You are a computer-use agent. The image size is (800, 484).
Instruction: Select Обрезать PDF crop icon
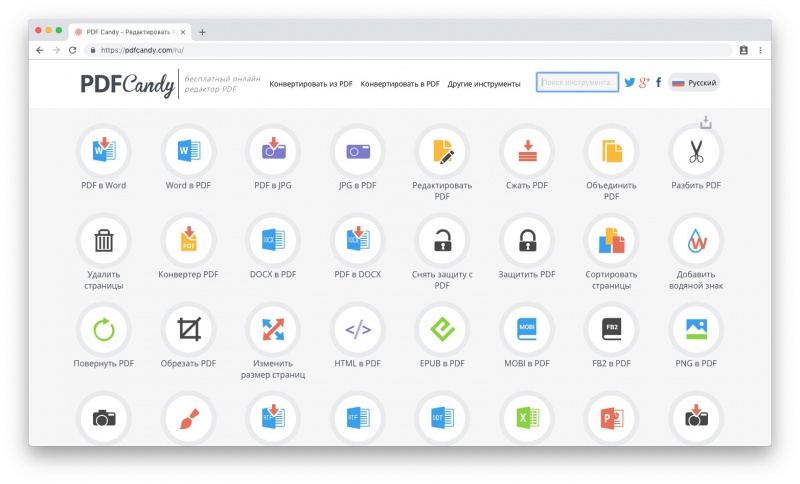tap(188, 329)
